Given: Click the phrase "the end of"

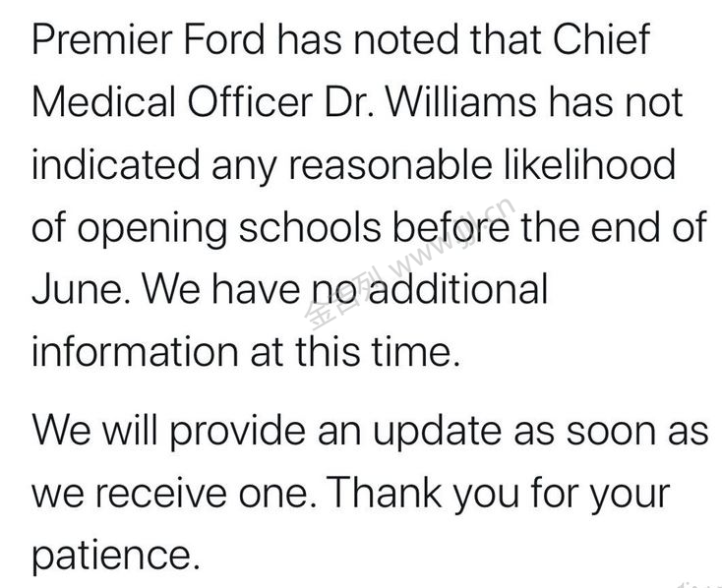Looking at the screenshot, I should tap(614, 228).
